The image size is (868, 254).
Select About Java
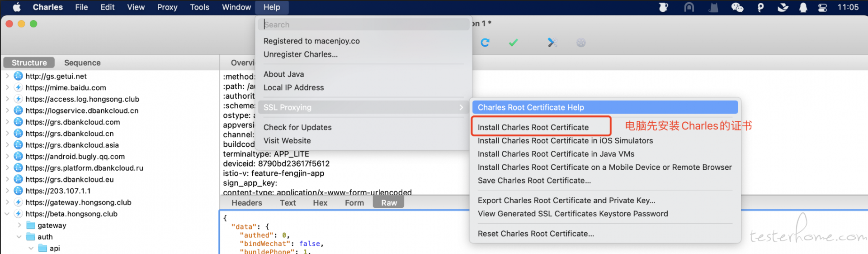point(283,74)
